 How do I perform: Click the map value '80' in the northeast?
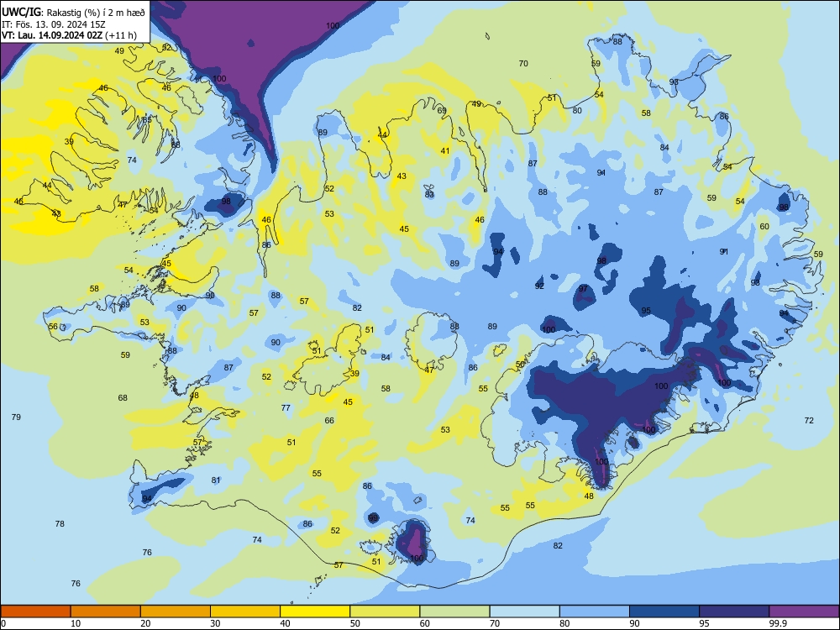coord(577,110)
